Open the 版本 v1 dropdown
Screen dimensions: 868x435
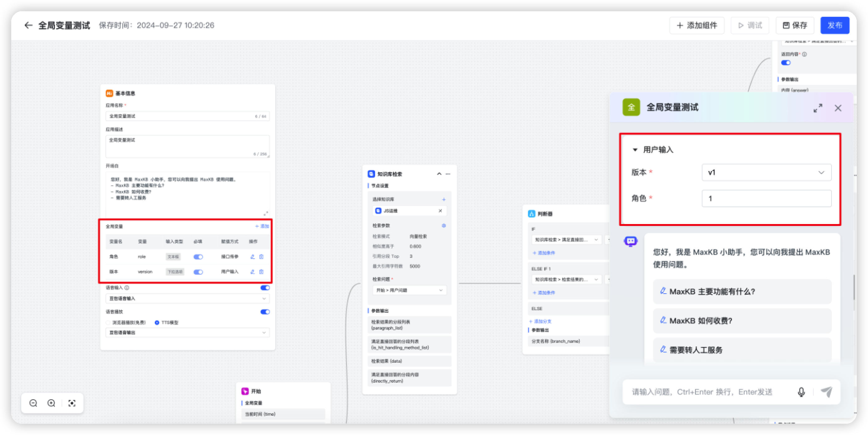(x=767, y=173)
